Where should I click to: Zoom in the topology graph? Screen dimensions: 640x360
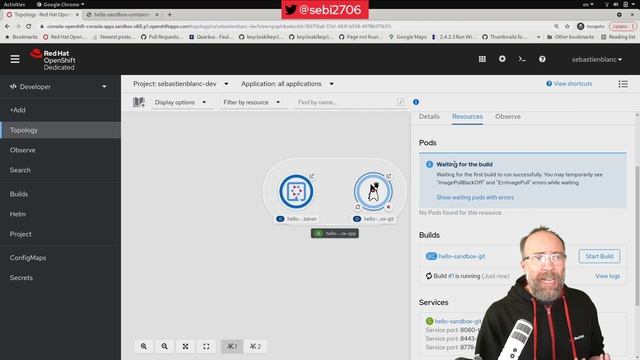pos(144,346)
